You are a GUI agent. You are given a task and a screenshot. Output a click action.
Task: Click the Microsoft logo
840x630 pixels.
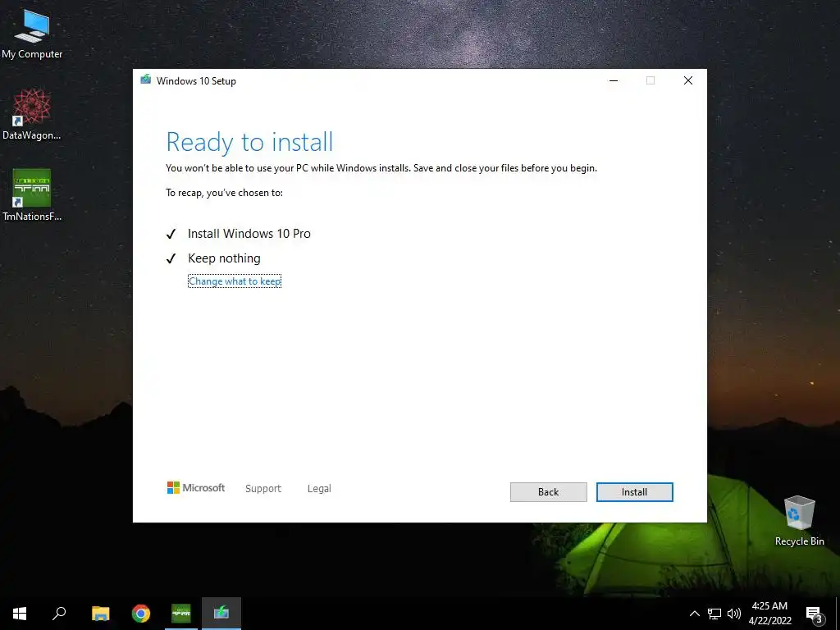coord(196,487)
